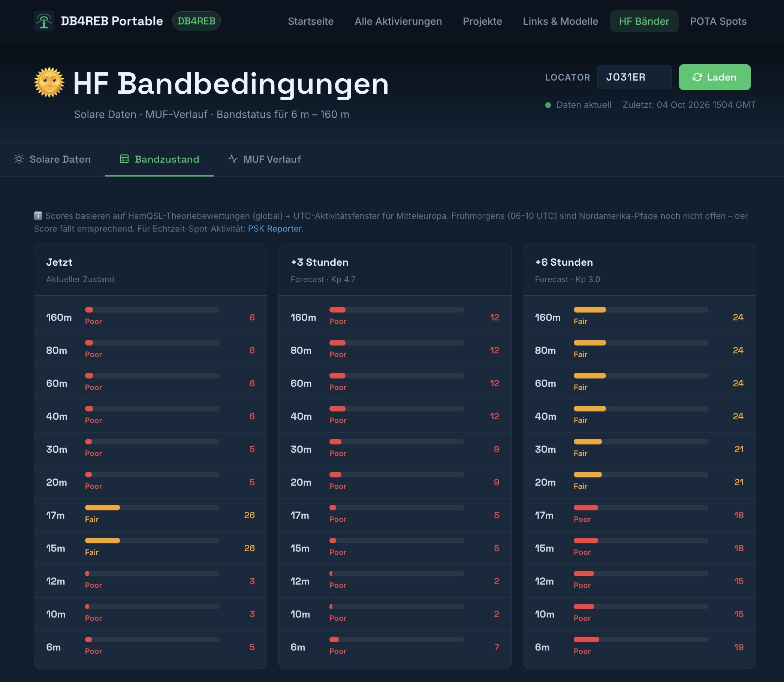Click the Jetzt card heading
The width and height of the screenshot is (784, 682).
click(x=59, y=262)
